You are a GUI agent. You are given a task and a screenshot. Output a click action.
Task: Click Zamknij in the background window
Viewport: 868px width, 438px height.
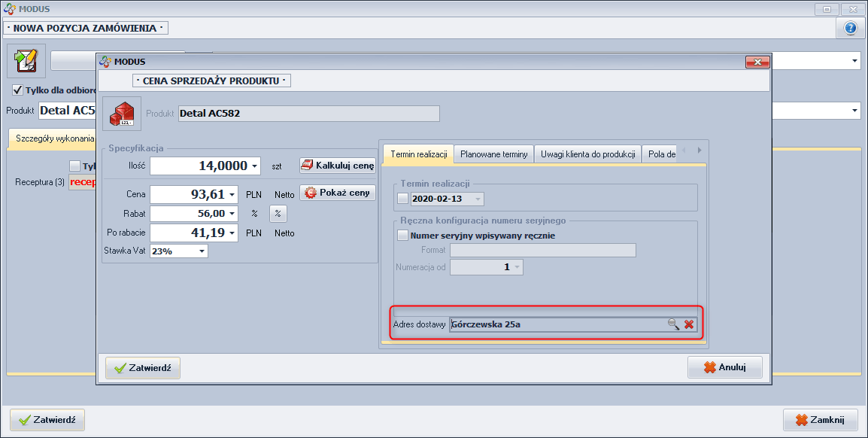pyautogui.click(x=821, y=420)
